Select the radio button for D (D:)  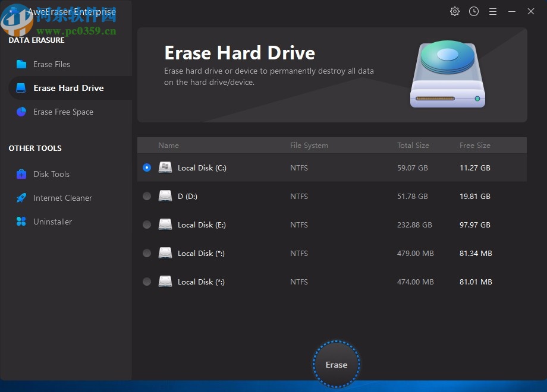point(147,196)
